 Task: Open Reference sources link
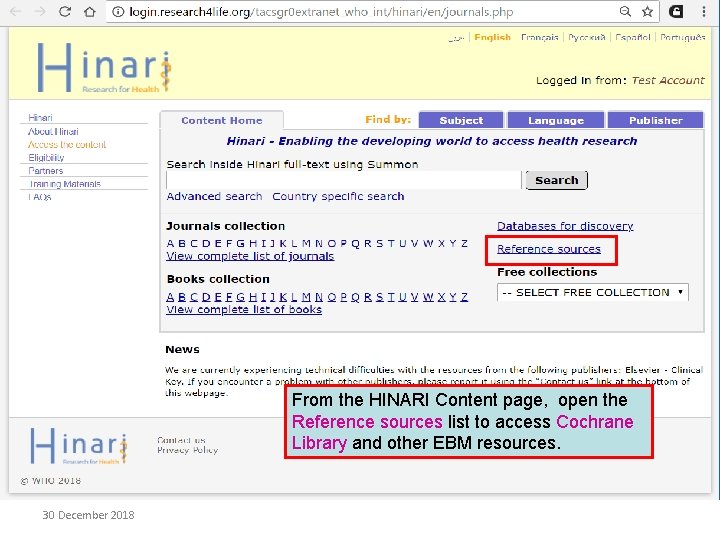(x=549, y=249)
